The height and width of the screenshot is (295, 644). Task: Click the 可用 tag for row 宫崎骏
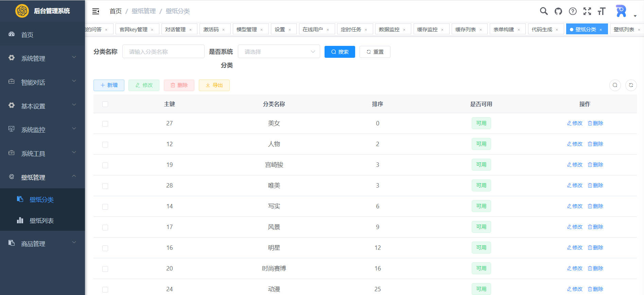[x=481, y=165]
